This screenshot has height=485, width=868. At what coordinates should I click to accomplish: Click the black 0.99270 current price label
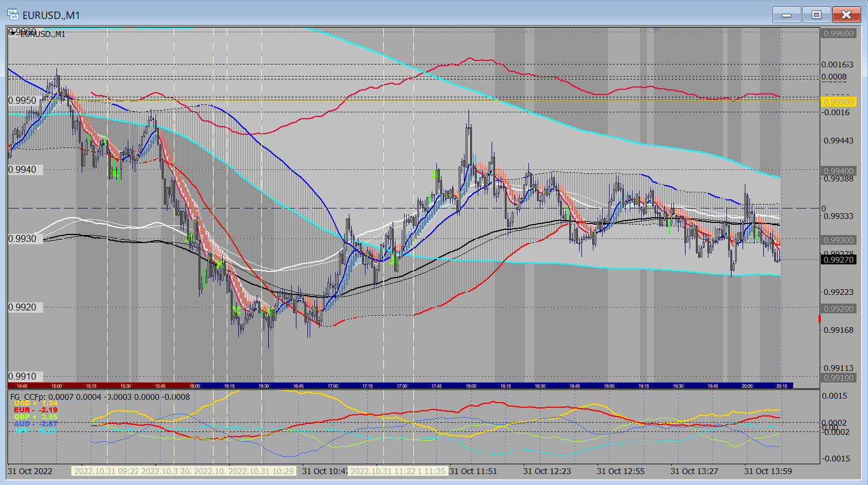838,260
